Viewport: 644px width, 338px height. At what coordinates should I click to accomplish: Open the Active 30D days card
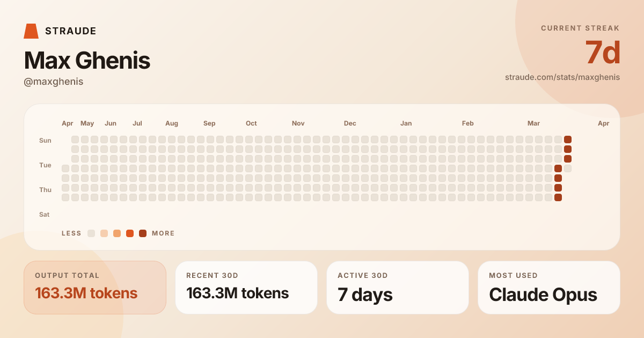pyautogui.click(x=398, y=287)
